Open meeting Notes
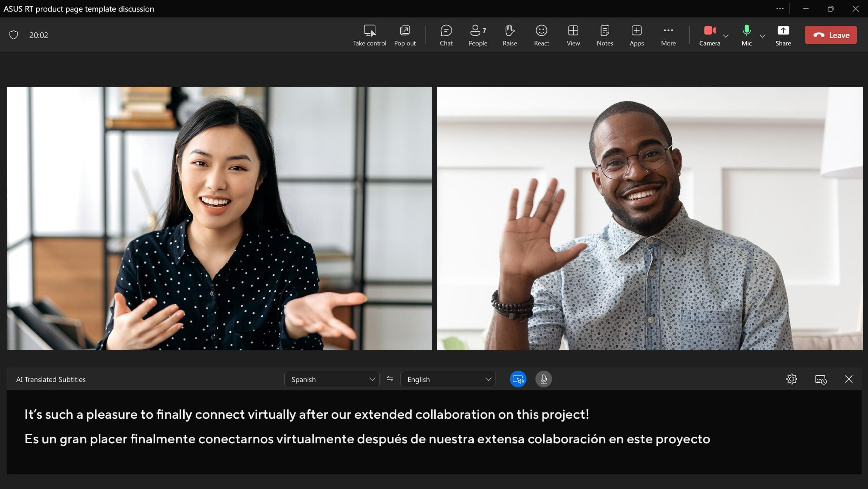This screenshot has height=489, width=868. coord(605,35)
